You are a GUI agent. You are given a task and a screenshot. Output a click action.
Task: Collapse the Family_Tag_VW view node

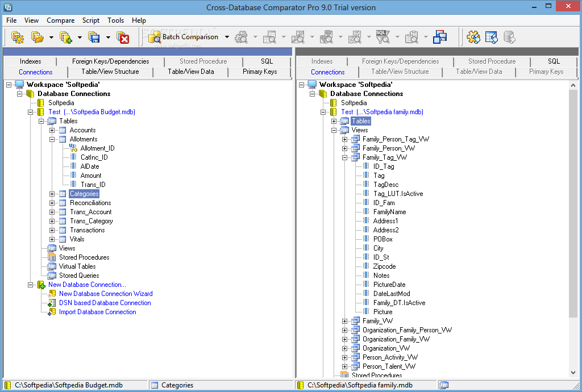point(345,157)
